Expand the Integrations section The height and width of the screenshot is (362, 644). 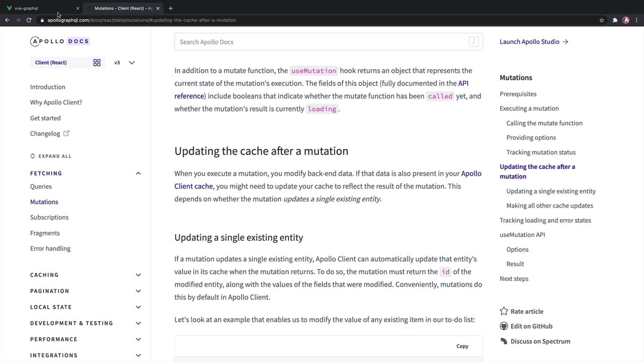[138, 355]
